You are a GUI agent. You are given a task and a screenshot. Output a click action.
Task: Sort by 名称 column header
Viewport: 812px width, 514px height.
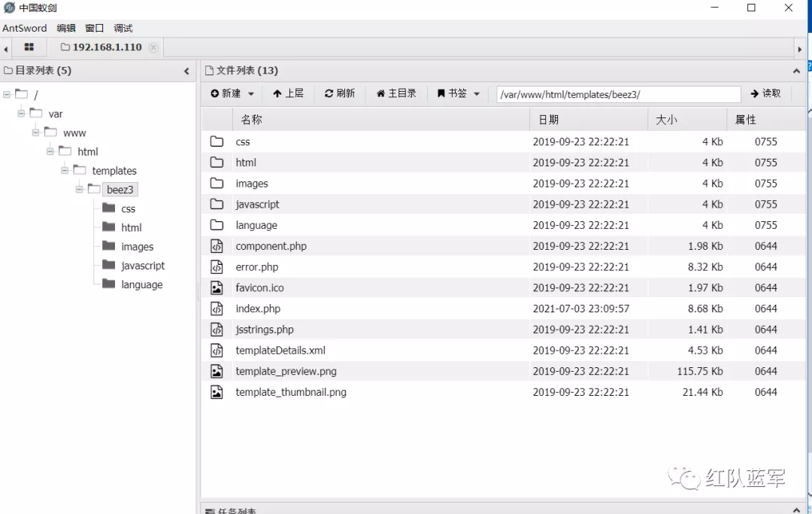252,120
